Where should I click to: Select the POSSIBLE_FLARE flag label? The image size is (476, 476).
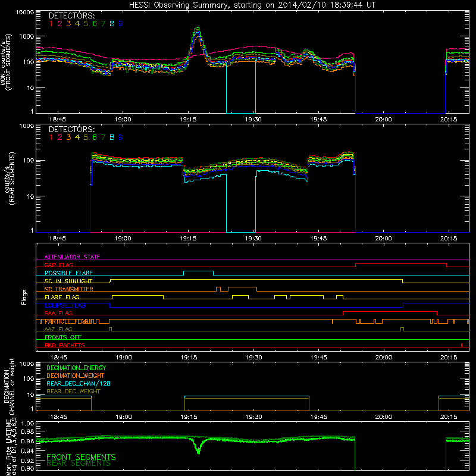coord(68,273)
